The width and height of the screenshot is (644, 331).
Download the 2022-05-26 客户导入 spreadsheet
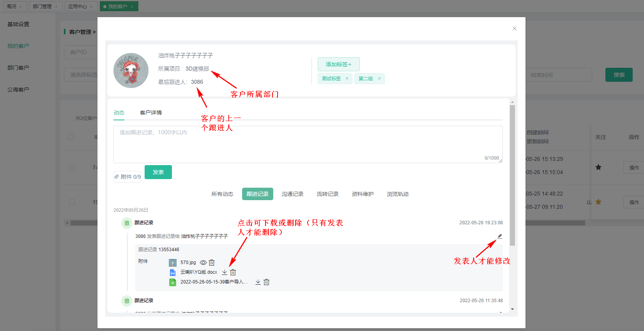(x=258, y=282)
